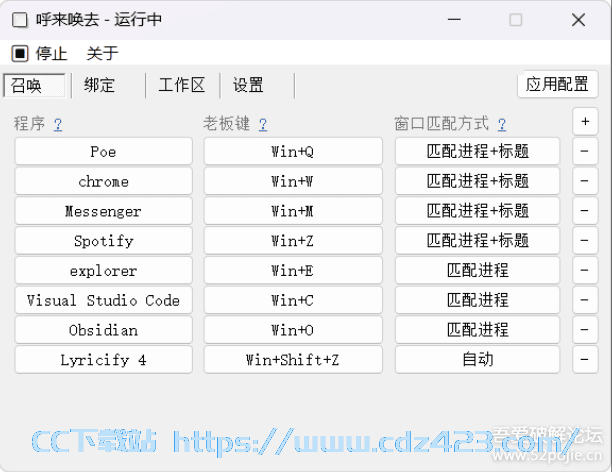Remove the Visual Studio Code row
Image resolution: width=612 pixels, height=472 pixels.
585,300
